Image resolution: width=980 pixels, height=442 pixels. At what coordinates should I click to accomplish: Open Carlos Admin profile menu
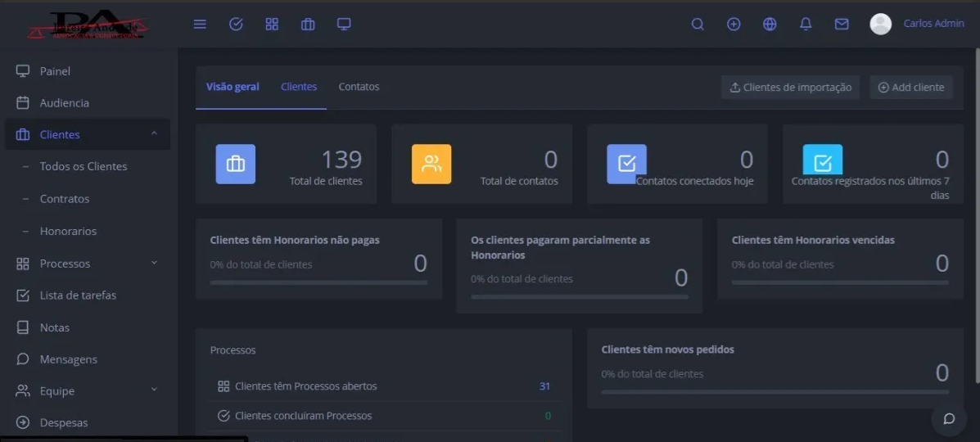pos(917,24)
